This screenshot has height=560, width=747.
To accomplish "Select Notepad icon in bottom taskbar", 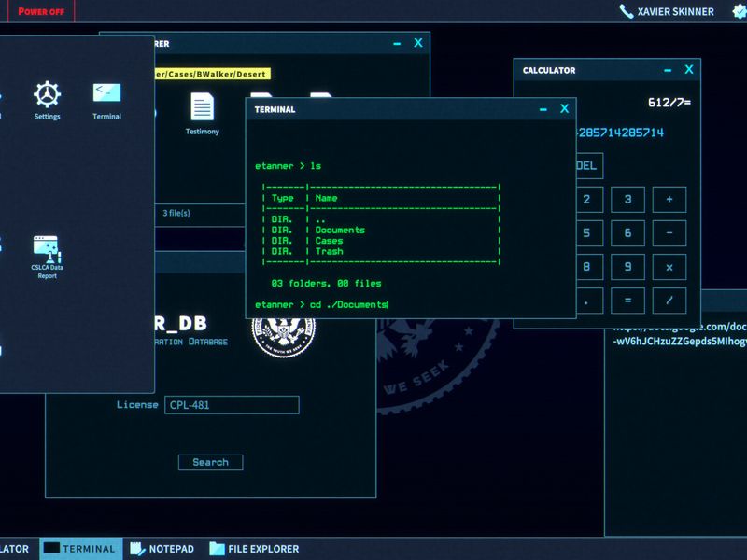I will point(137,549).
